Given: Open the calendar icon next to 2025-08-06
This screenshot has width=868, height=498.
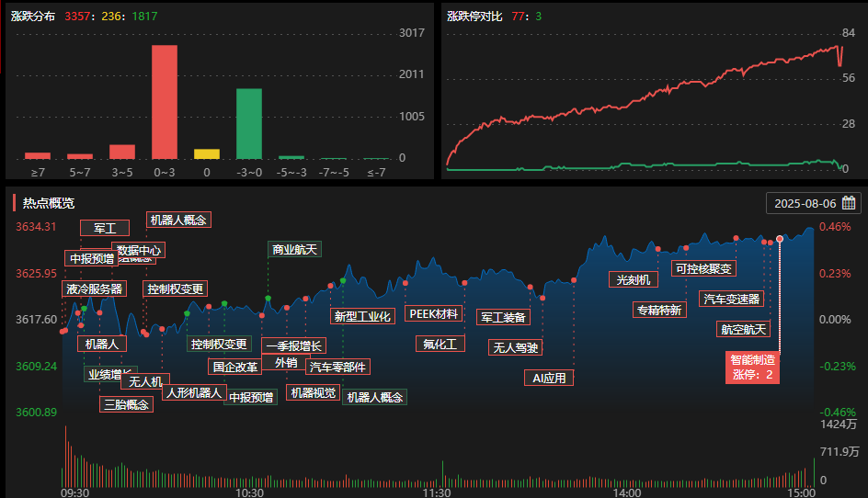Looking at the screenshot, I should pos(849,203).
